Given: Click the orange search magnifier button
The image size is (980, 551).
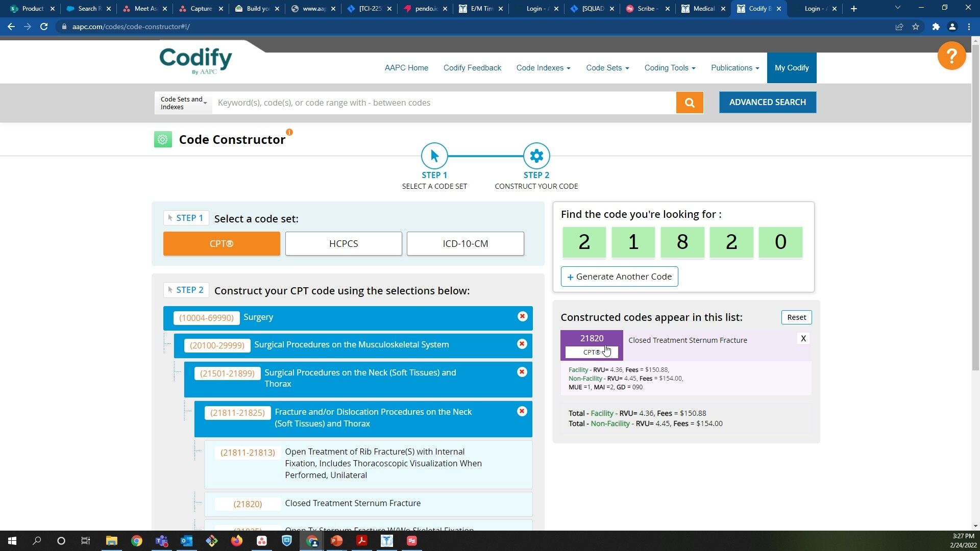Looking at the screenshot, I should [x=690, y=103].
